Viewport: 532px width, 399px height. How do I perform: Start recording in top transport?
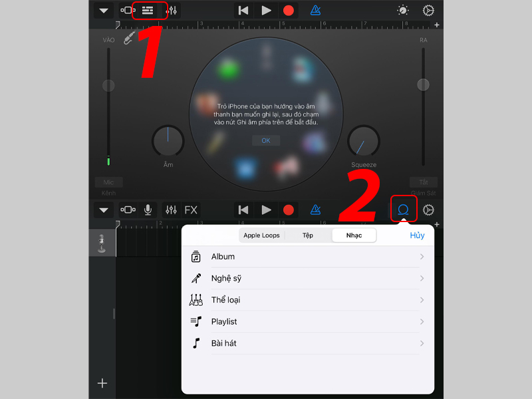click(289, 11)
